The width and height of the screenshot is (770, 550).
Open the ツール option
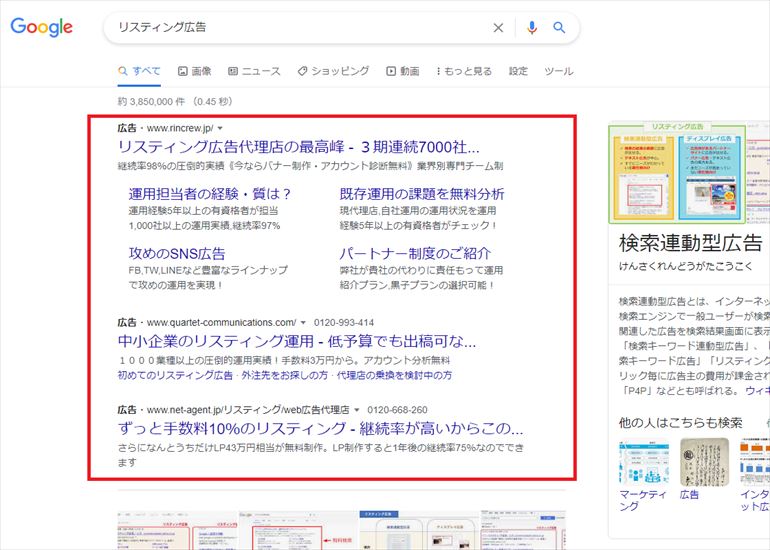(x=558, y=71)
